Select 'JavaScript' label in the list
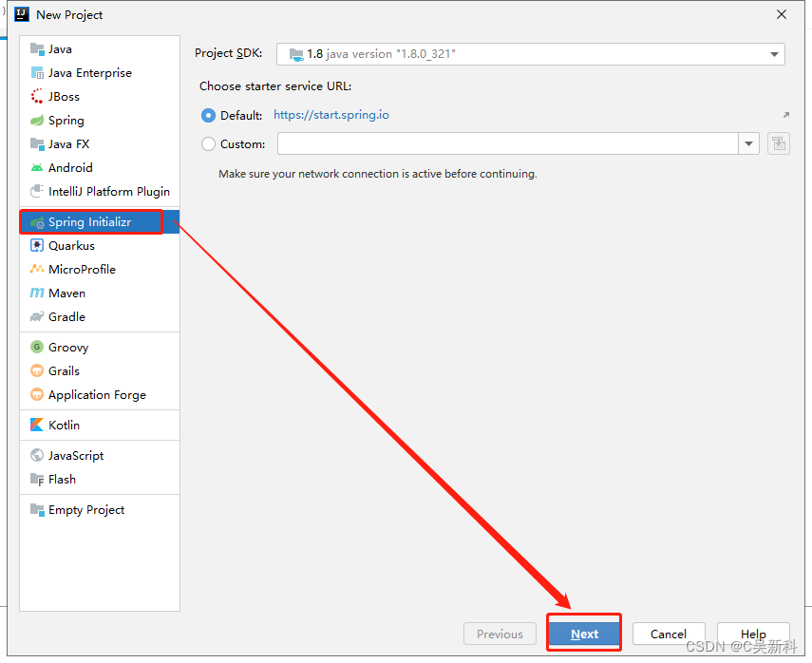This screenshot has height=663, width=812. coord(76,455)
